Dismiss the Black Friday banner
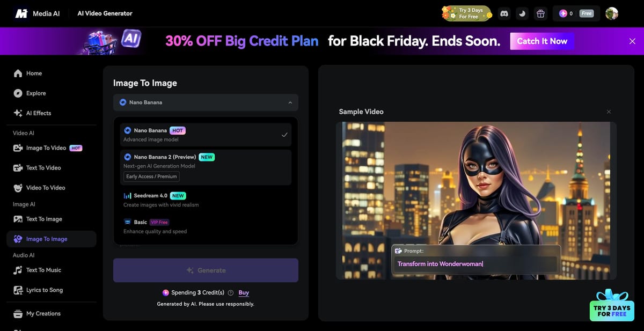644x331 pixels. pyautogui.click(x=632, y=41)
